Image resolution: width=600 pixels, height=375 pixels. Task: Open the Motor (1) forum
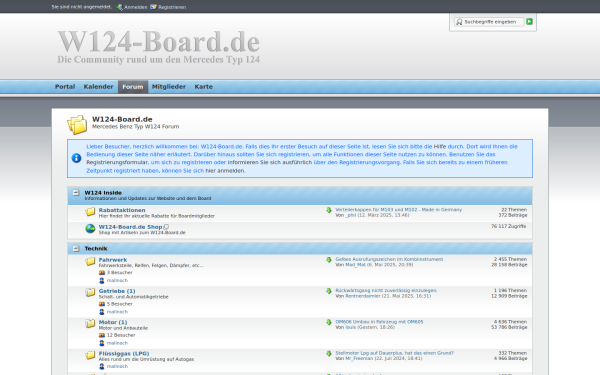(x=113, y=322)
